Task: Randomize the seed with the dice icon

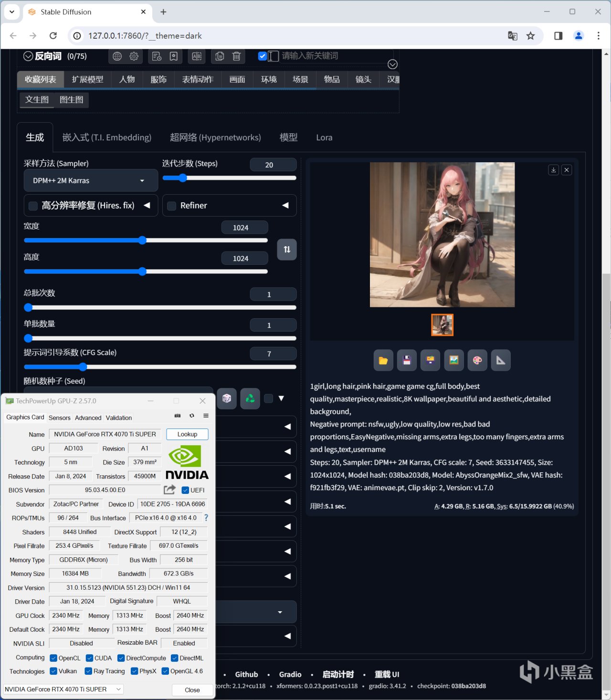Action: tap(227, 398)
